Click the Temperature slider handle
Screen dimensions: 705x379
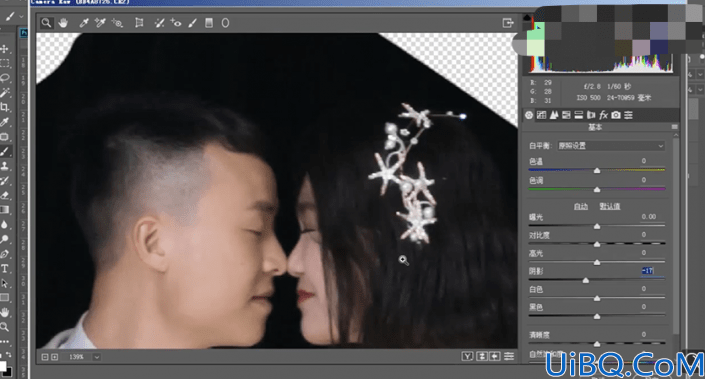pos(597,170)
